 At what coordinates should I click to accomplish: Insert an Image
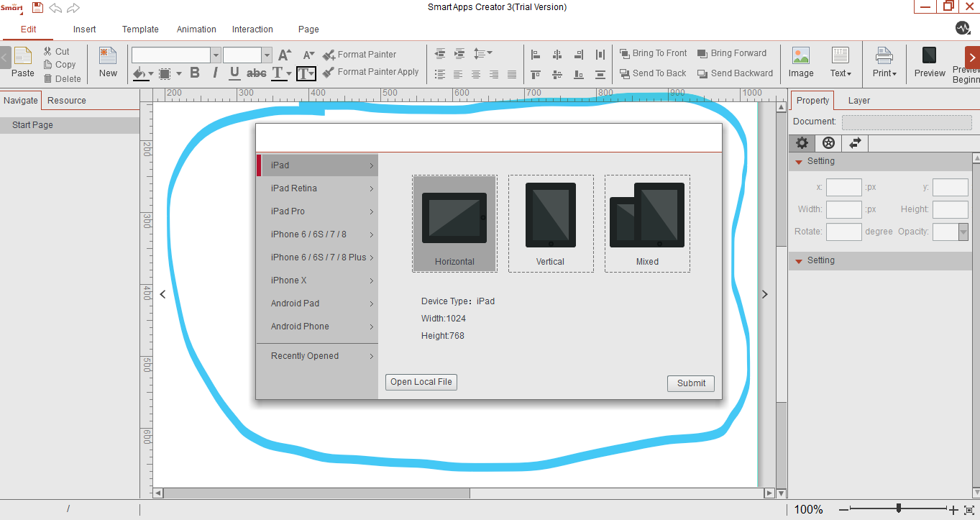pyautogui.click(x=801, y=63)
